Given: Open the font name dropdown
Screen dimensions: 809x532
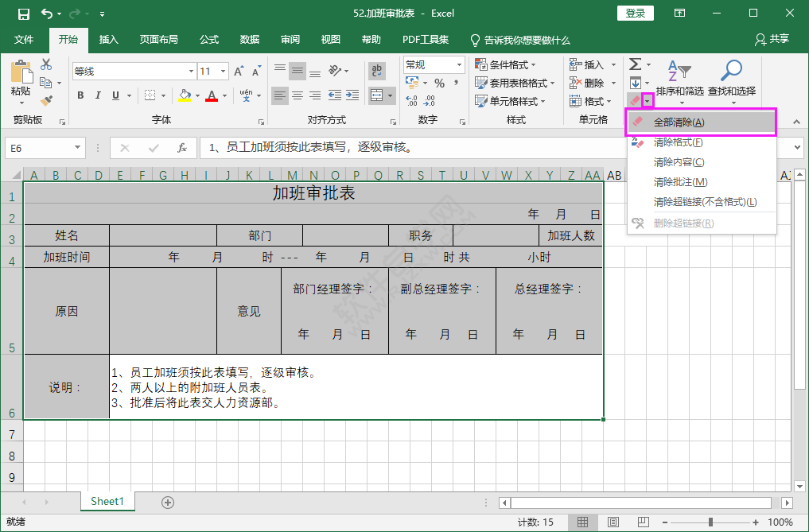Looking at the screenshot, I should click(191, 71).
